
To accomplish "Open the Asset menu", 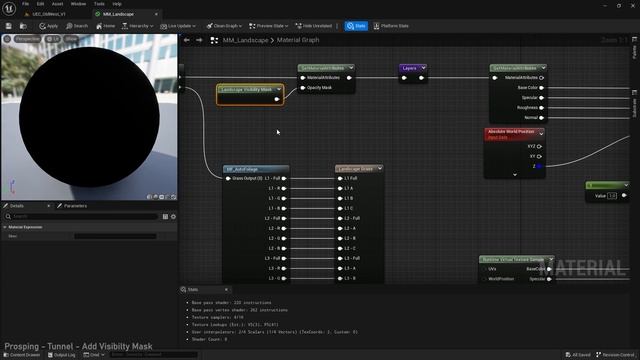I will 58,4.
